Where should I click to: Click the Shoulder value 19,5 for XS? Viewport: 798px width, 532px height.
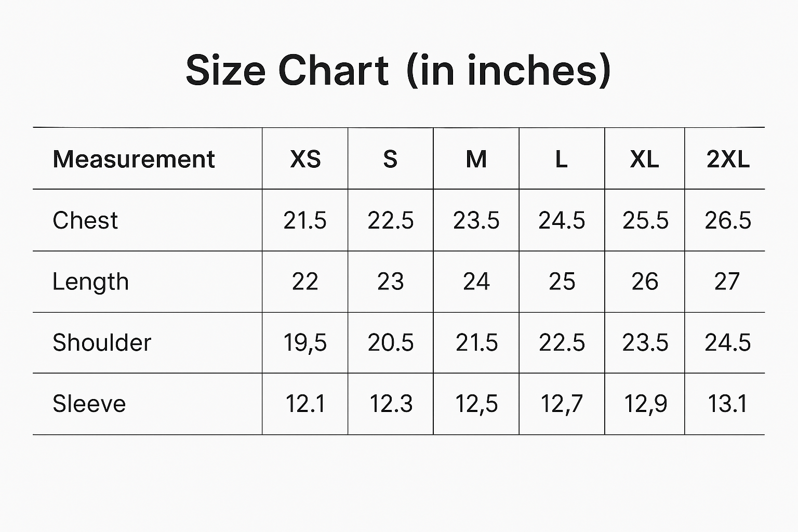pos(305,343)
